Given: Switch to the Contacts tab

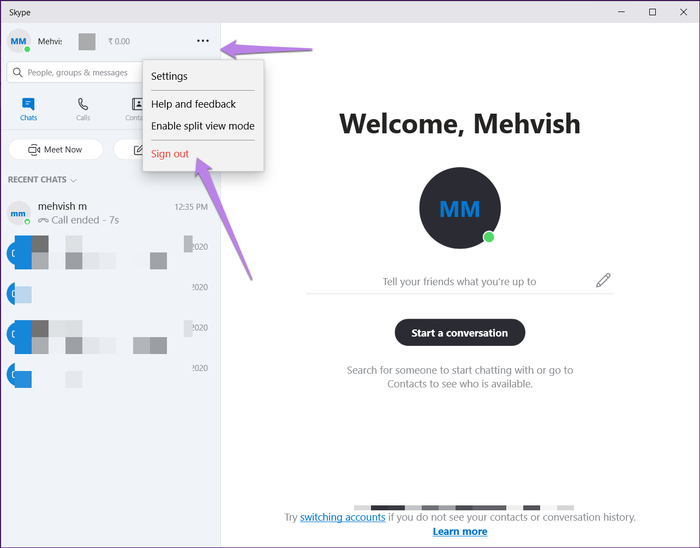Looking at the screenshot, I should pos(135,109).
